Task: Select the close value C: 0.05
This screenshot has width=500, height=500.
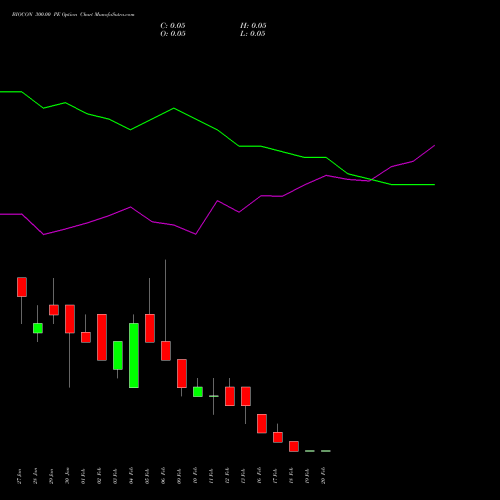Action: (x=173, y=26)
